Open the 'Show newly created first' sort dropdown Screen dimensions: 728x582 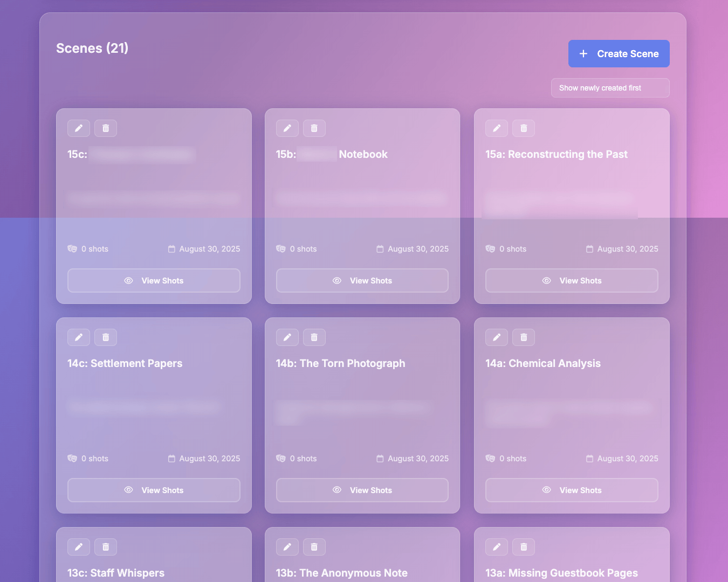610,88
